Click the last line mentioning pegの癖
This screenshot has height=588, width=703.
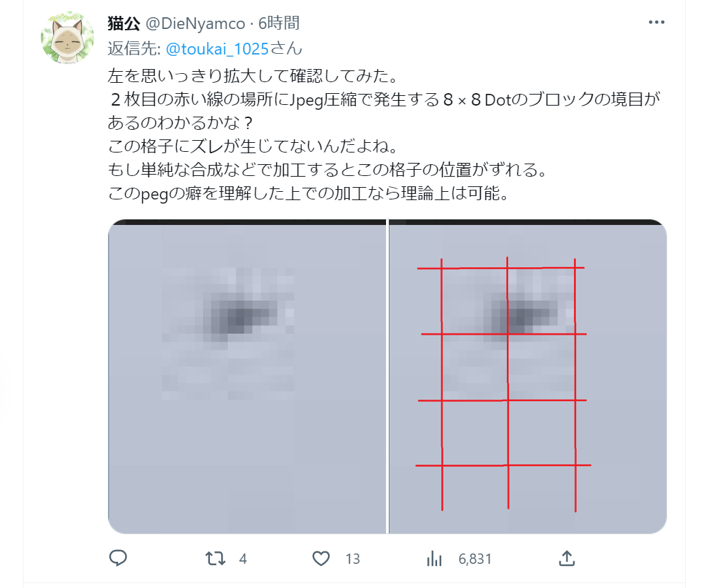click(309, 193)
